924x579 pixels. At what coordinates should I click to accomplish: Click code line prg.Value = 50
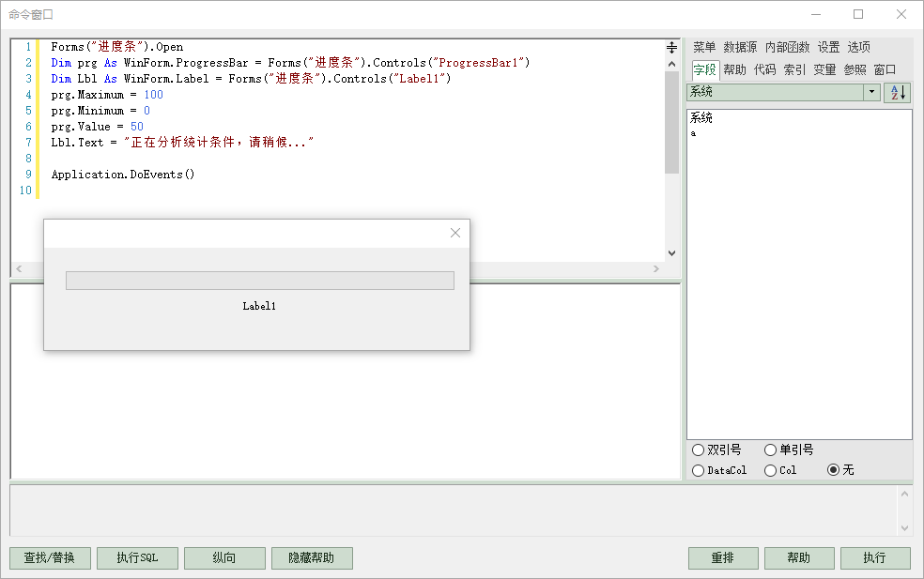pos(97,127)
